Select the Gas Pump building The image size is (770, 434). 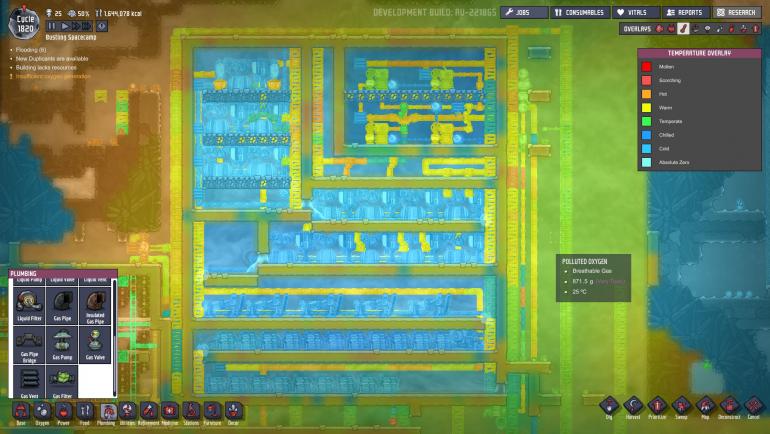click(x=62, y=345)
